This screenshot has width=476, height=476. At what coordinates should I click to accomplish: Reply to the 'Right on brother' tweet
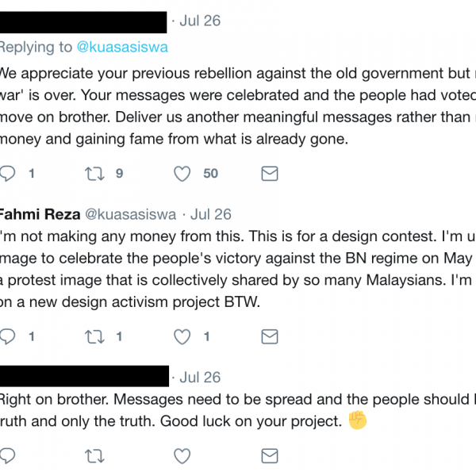click(8, 456)
